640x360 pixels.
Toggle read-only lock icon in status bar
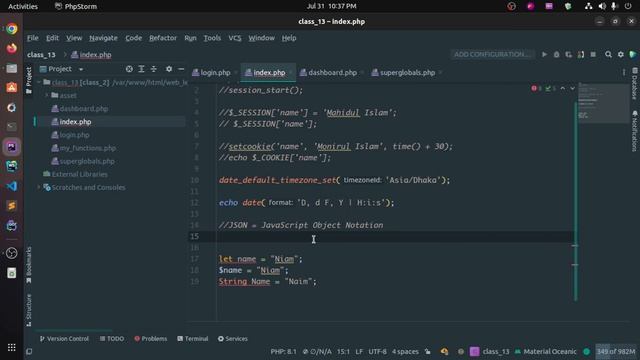pyautogui.click(x=427, y=351)
